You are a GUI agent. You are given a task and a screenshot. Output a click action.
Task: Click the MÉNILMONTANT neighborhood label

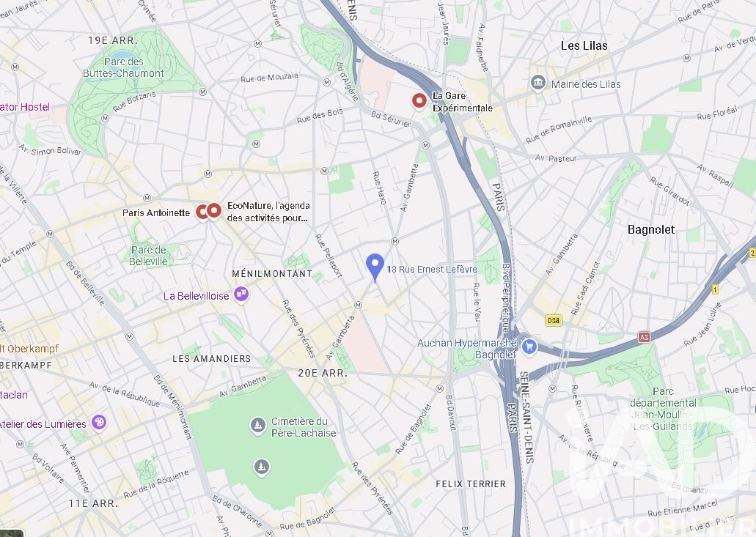[273, 273]
